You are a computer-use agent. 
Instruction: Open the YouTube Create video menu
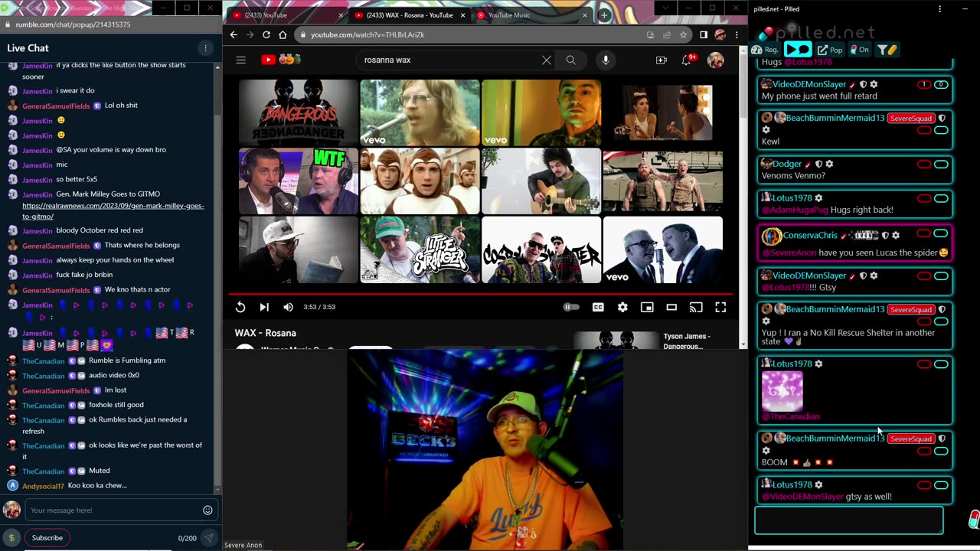[661, 60]
